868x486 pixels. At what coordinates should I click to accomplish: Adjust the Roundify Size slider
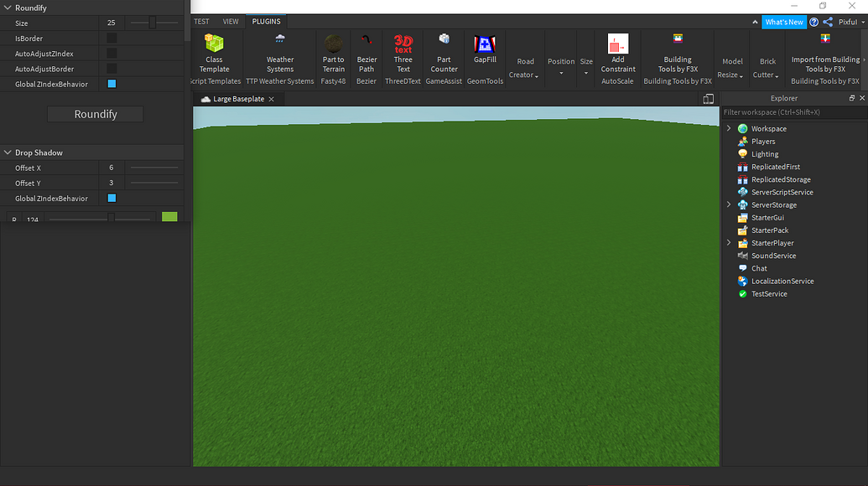(154, 23)
